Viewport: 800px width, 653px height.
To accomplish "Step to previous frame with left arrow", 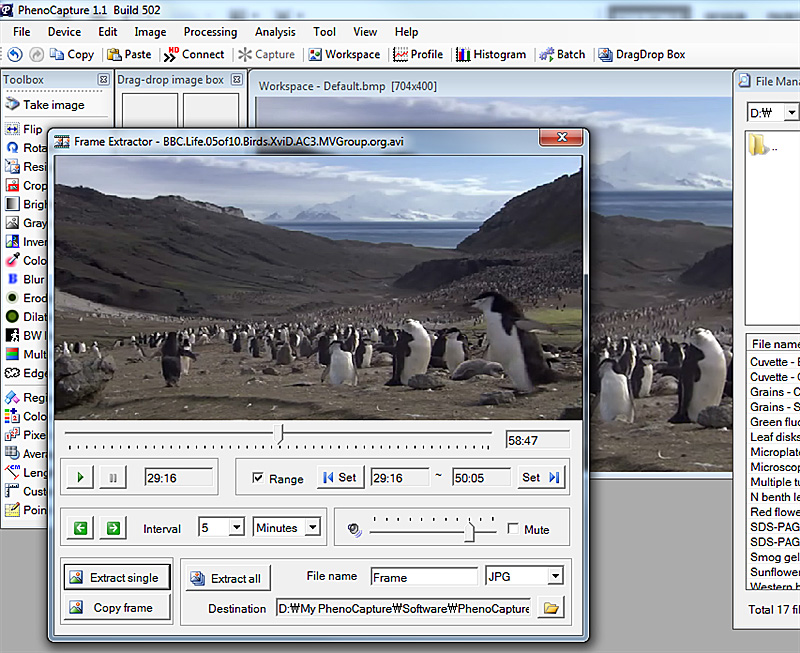I will tap(80, 528).
